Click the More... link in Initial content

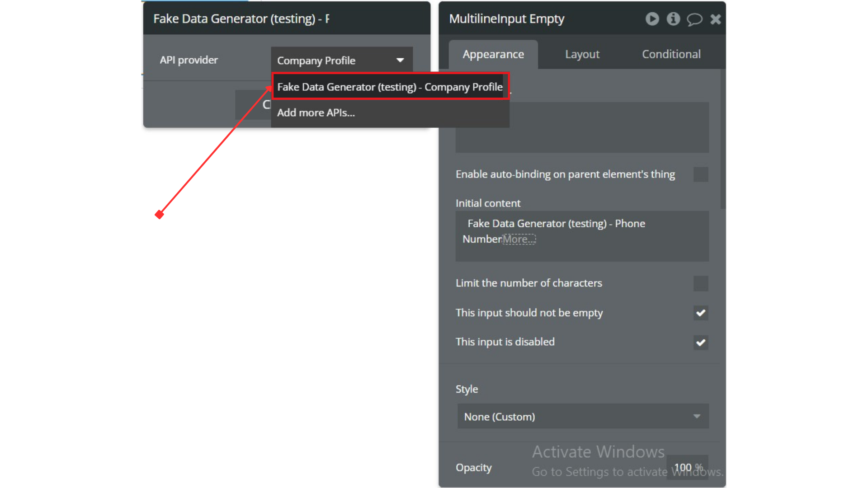(519, 239)
